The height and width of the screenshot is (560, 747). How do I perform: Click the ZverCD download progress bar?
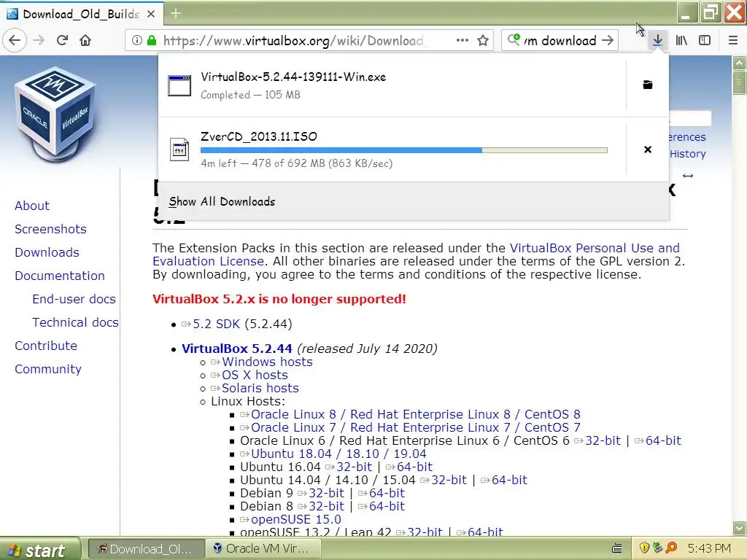click(x=404, y=150)
